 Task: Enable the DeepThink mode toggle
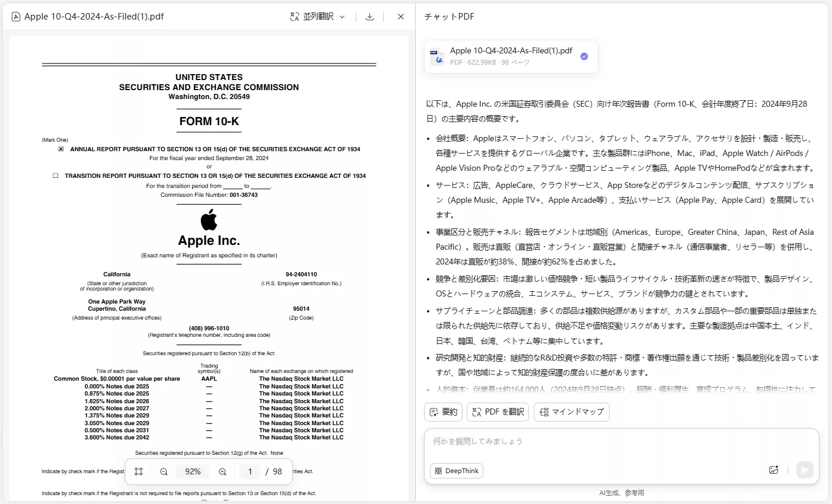click(x=456, y=470)
